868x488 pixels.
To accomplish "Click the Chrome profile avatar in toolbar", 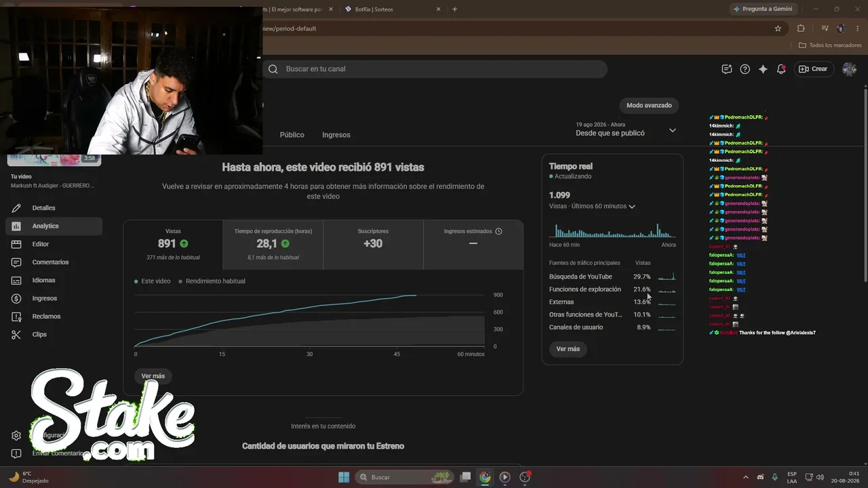I will pyautogui.click(x=841, y=28).
